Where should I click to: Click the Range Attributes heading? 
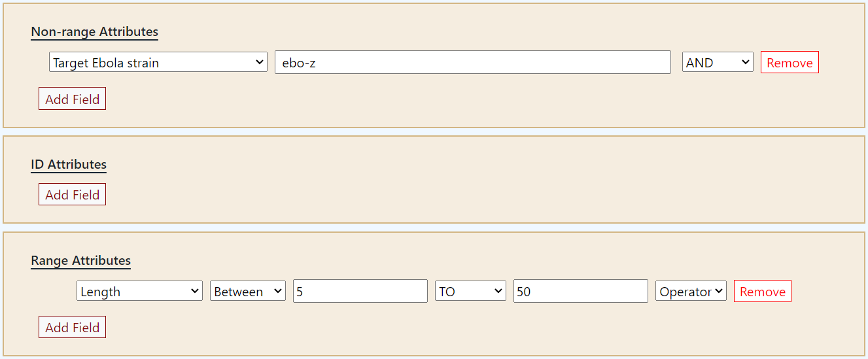pyautogui.click(x=80, y=260)
